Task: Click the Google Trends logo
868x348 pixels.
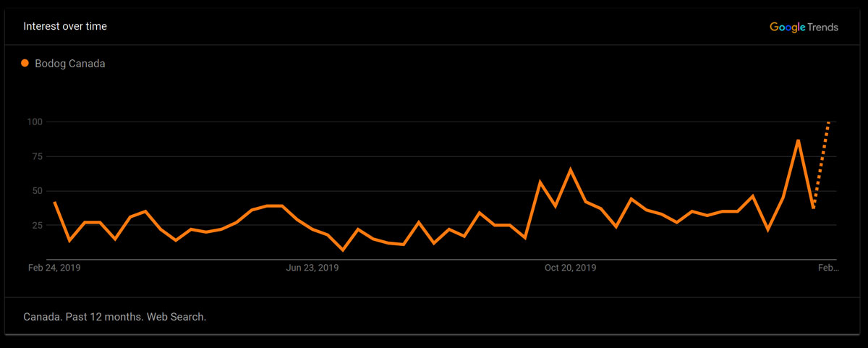Action: click(x=804, y=27)
